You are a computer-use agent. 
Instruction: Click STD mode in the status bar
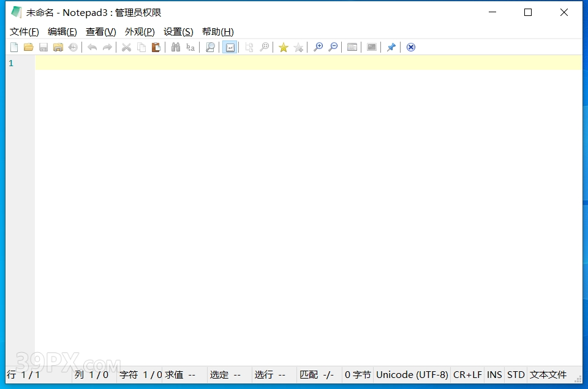coord(516,374)
